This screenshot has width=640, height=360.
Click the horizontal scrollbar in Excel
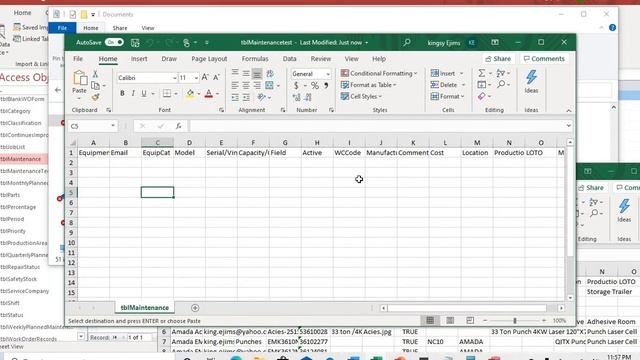(467, 308)
